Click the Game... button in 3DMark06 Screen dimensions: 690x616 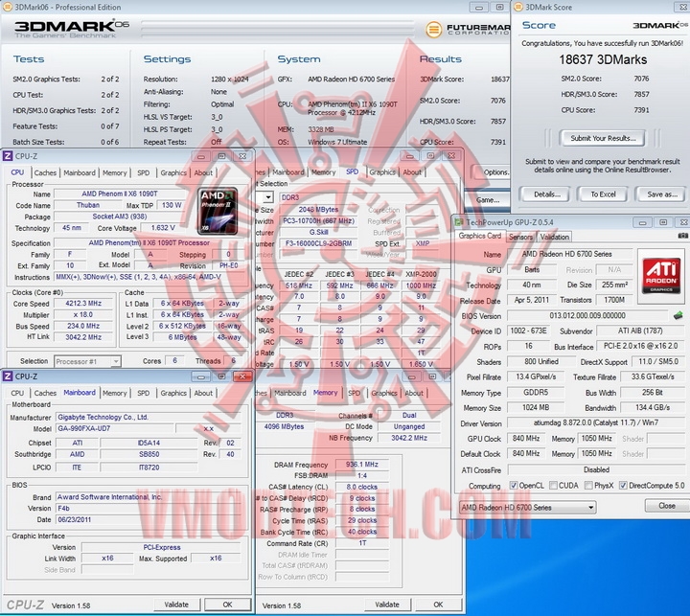click(488, 200)
